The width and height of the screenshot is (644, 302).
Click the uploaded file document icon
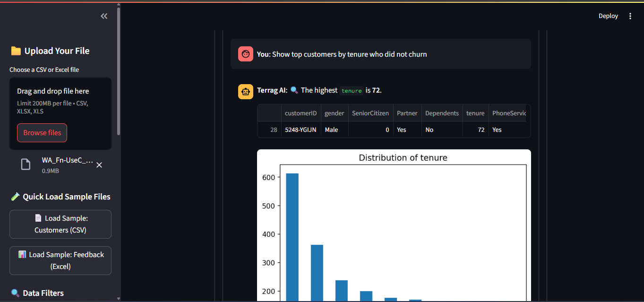click(26, 164)
